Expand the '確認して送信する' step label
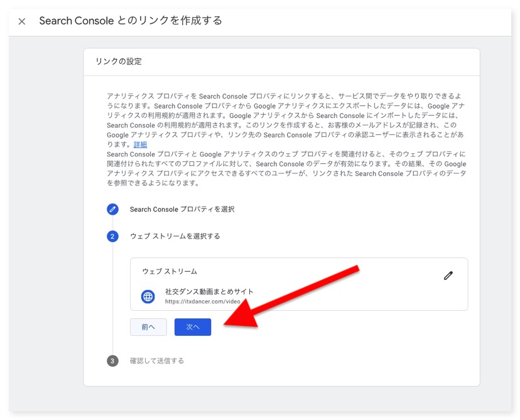Screen dimensions: 520x420 [x=156, y=361]
